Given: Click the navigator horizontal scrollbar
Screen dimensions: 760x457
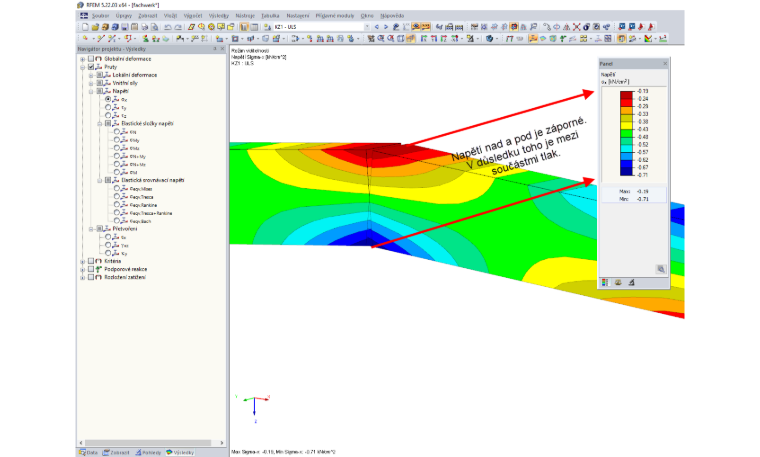Looking at the screenshot, I should point(148,442).
